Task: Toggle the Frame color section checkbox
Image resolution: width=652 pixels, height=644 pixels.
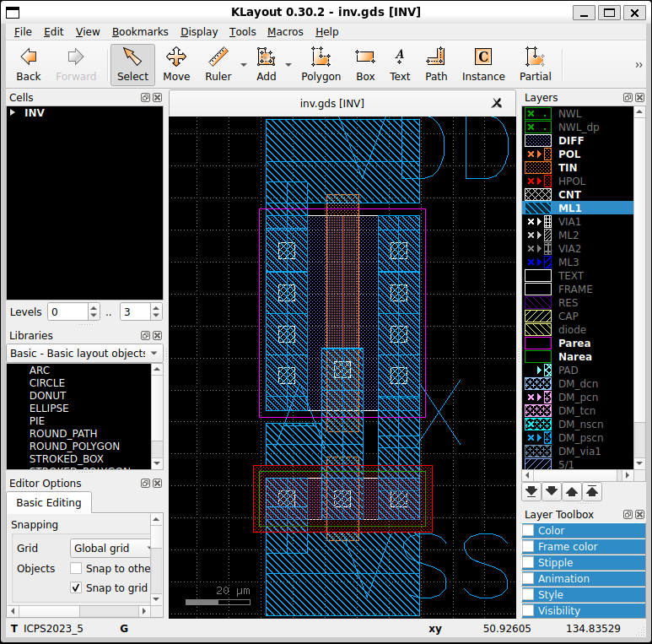Action: [529, 546]
